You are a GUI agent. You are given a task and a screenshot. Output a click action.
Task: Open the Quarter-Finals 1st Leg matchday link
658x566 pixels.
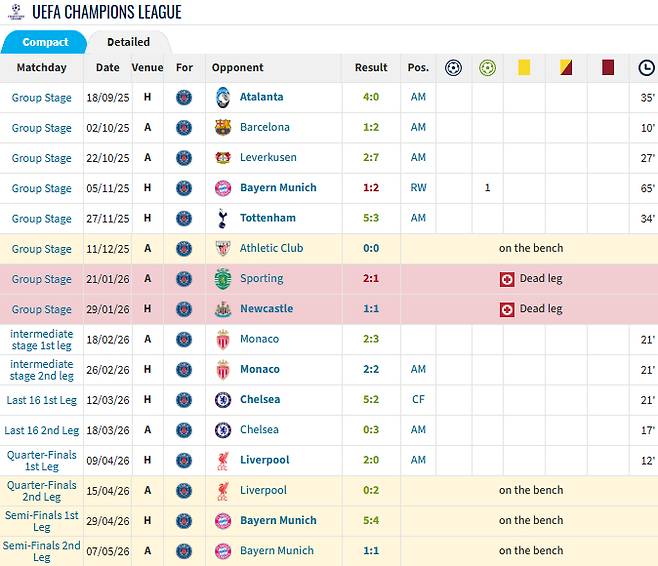42,460
